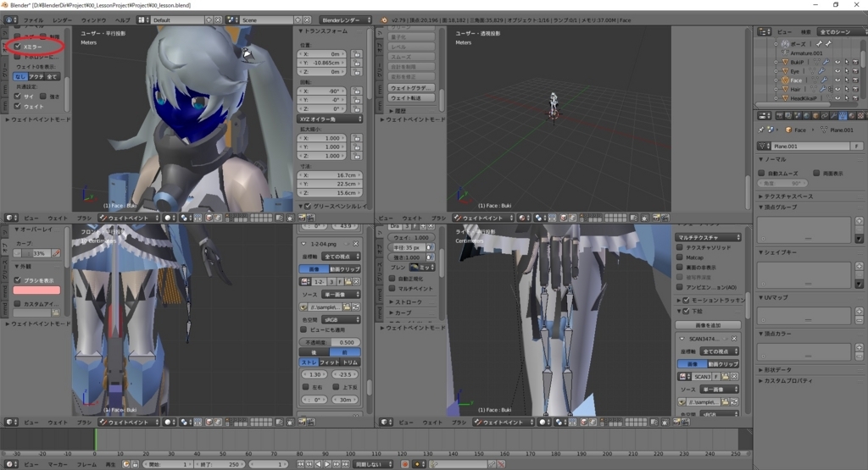The width and height of the screenshot is (868, 470).
Task: Open the Object properties tab cube icon
Action: click(815, 115)
